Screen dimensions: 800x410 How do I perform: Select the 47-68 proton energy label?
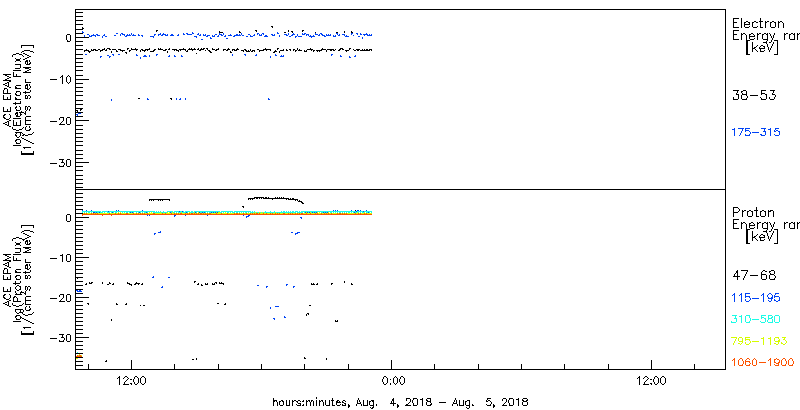tap(754, 276)
